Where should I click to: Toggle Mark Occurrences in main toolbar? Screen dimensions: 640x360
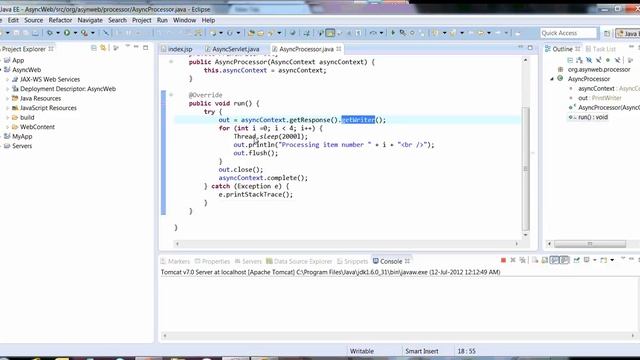[330, 33]
